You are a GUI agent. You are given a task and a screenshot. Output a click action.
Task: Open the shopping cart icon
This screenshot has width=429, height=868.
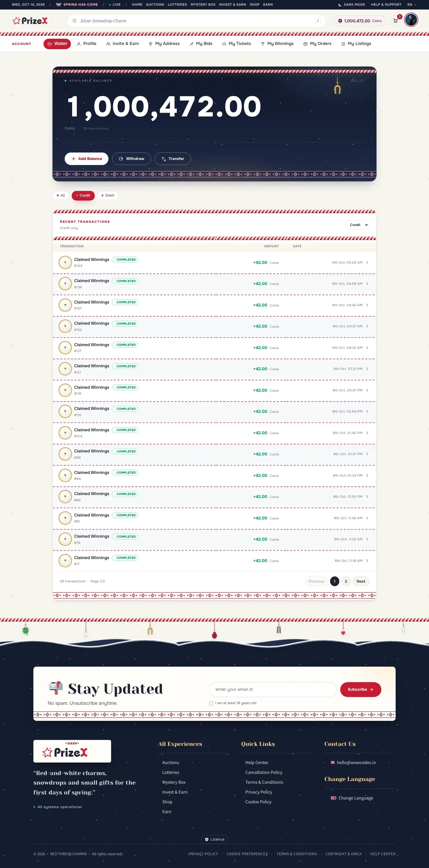(x=396, y=21)
